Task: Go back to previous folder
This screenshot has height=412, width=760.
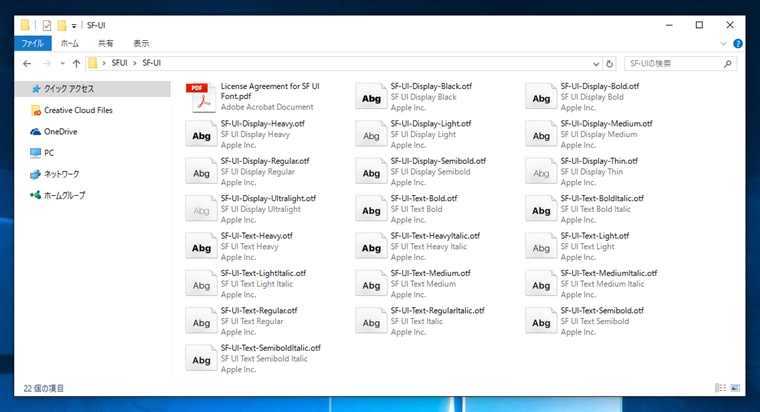Action: [x=27, y=63]
